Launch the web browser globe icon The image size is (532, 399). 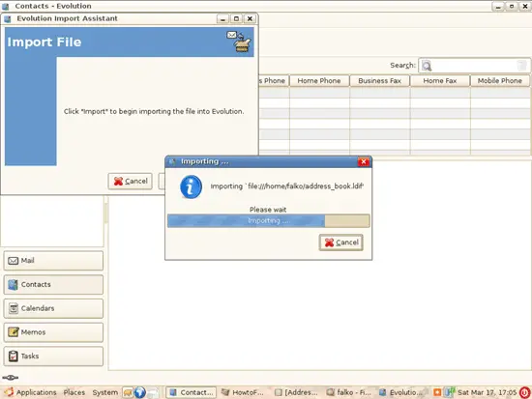[140, 392]
